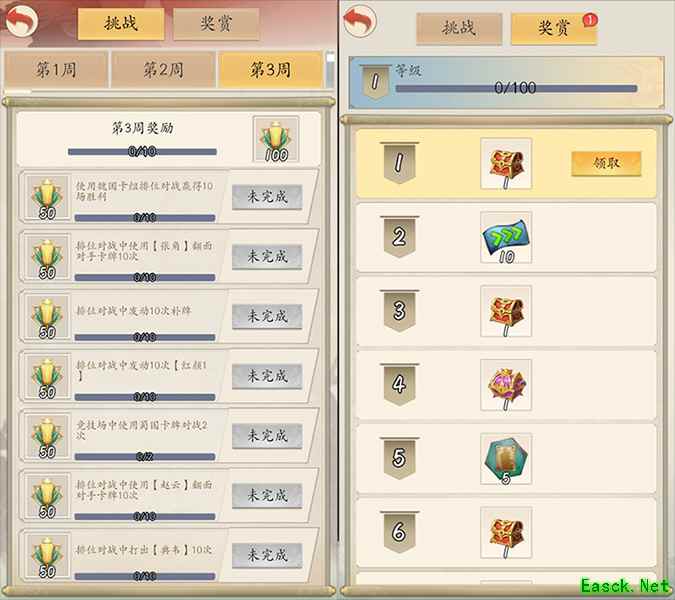Switch to the 第2周 tab
The image size is (675, 600).
click(163, 70)
